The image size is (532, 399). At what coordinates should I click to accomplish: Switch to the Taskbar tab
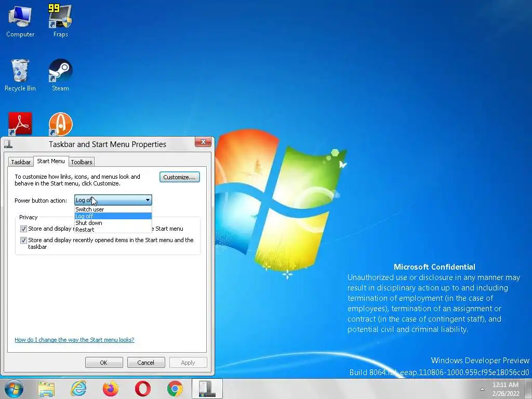tap(21, 162)
